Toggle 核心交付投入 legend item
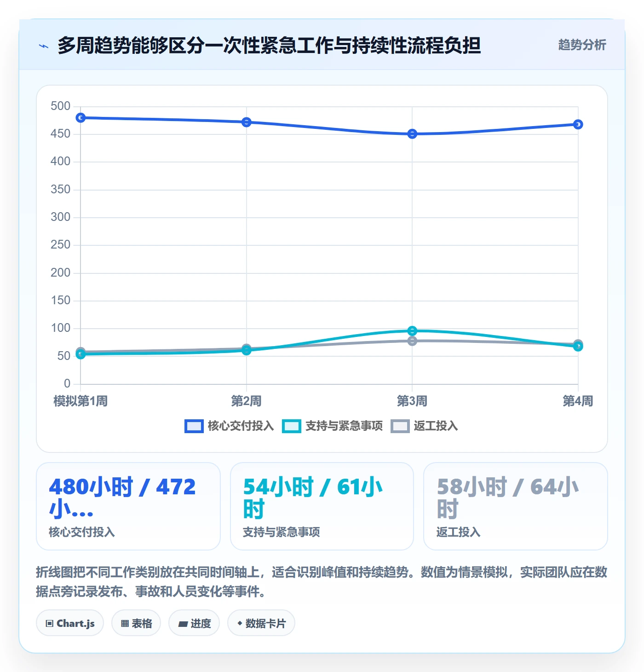This screenshot has height=672, width=644. (229, 426)
